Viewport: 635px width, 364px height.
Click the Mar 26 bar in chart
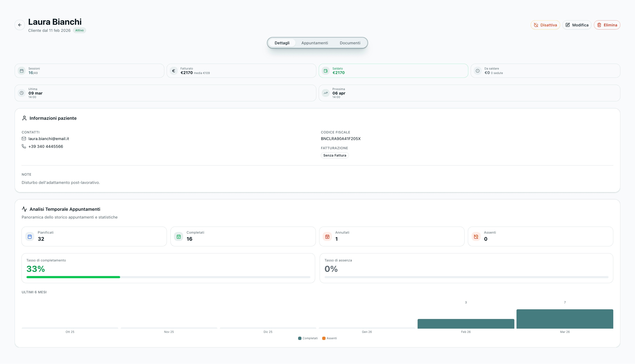pyautogui.click(x=565, y=319)
